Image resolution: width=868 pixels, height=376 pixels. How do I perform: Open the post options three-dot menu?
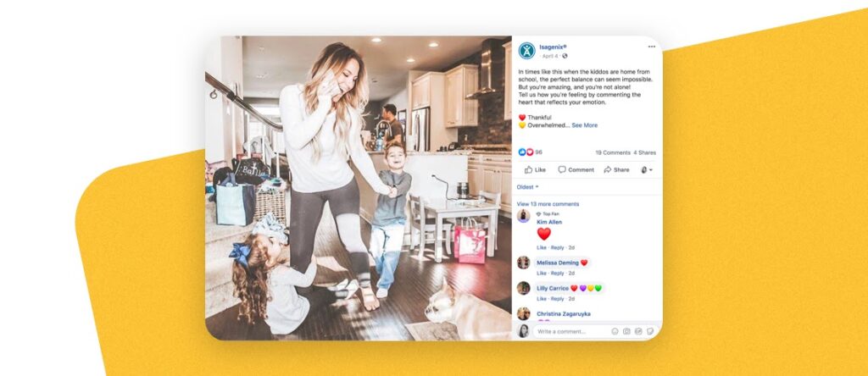click(652, 47)
